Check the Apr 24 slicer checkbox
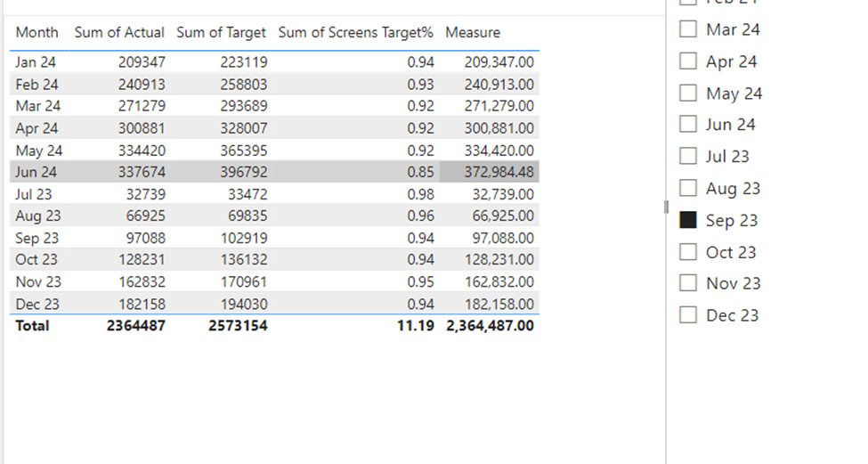 [x=687, y=61]
